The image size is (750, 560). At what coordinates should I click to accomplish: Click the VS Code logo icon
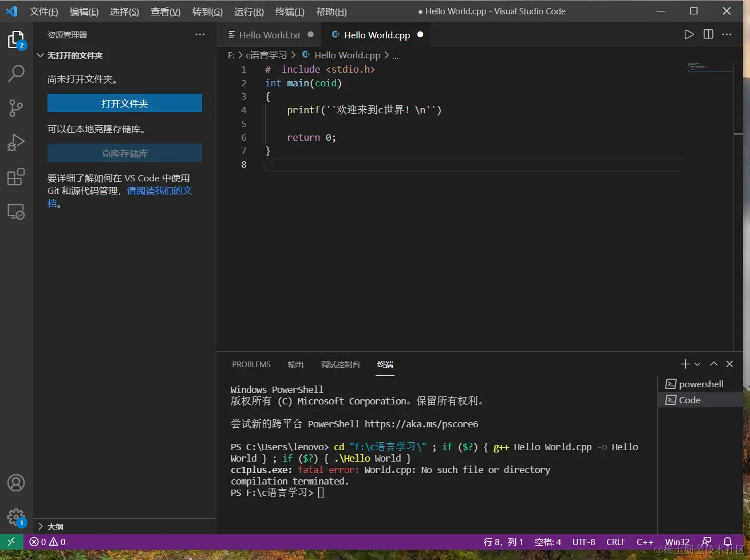(x=11, y=11)
